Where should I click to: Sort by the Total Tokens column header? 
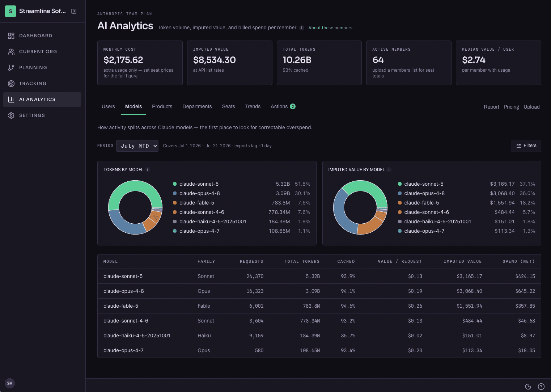click(x=302, y=261)
